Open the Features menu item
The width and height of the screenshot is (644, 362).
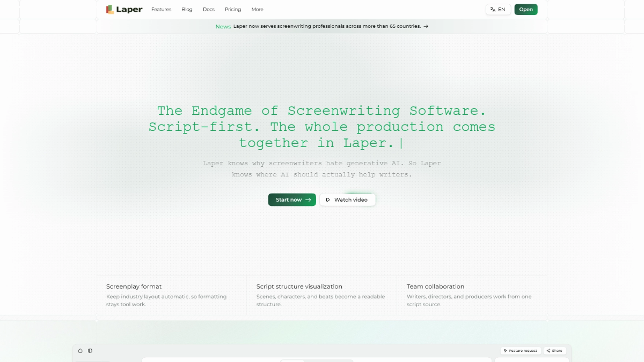161,10
